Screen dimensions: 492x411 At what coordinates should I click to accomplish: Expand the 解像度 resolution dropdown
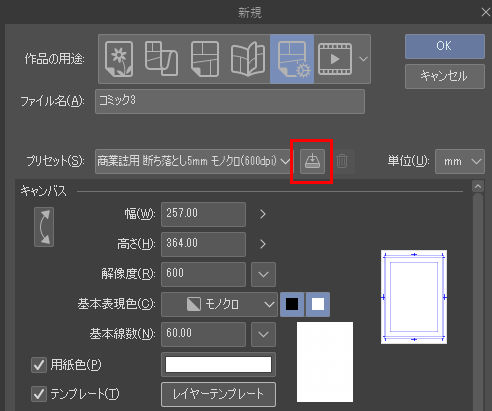pos(263,274)
